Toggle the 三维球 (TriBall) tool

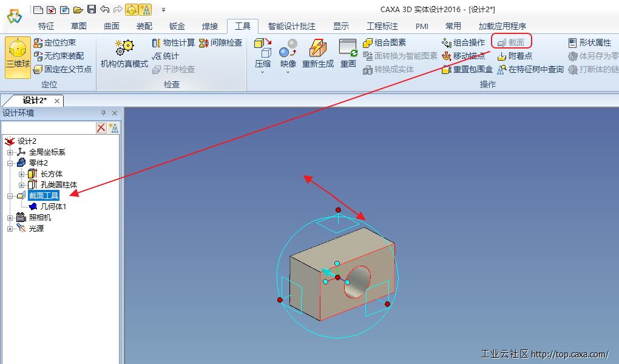tap(18, 57)
